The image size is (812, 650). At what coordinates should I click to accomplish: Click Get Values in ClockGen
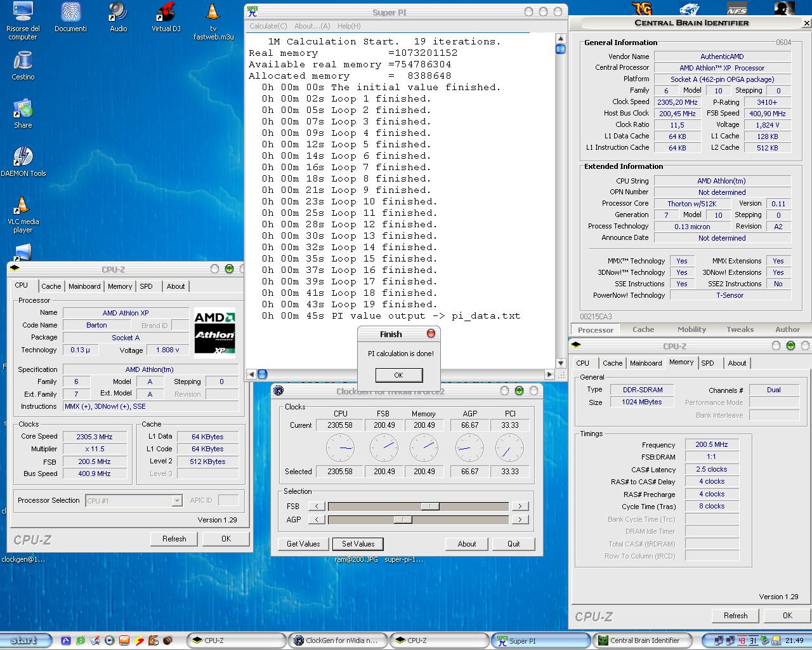(303, 544)
